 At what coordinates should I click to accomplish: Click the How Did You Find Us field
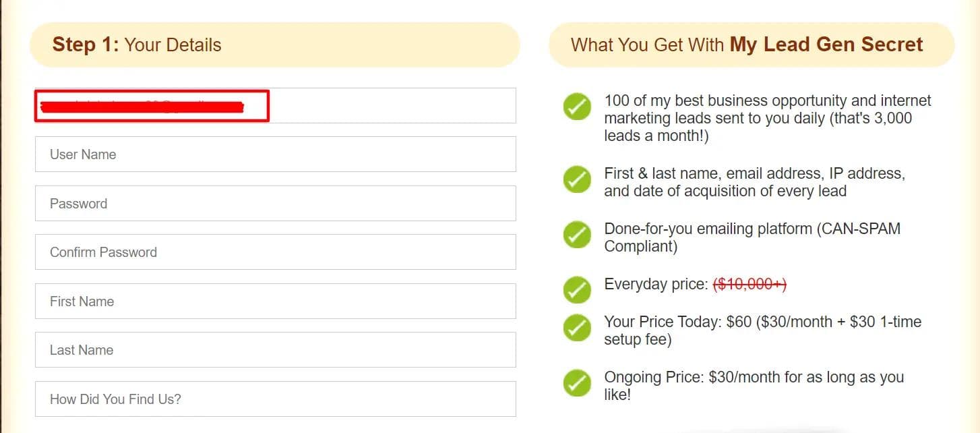275,399
